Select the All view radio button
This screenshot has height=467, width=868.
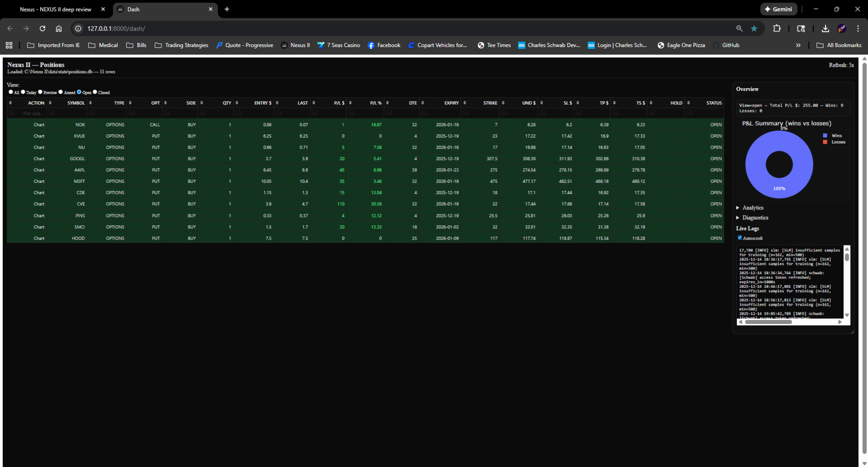[11, 92]
